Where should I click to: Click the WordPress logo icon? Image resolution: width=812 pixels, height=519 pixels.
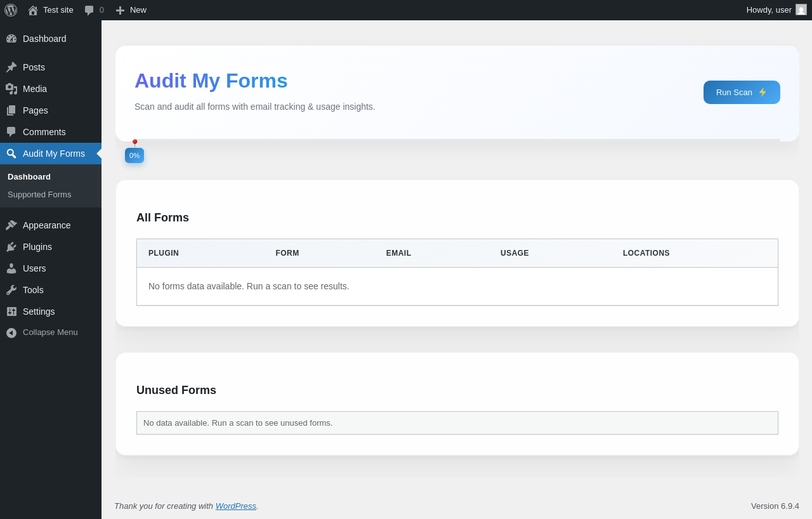click(x=11, y=10)
